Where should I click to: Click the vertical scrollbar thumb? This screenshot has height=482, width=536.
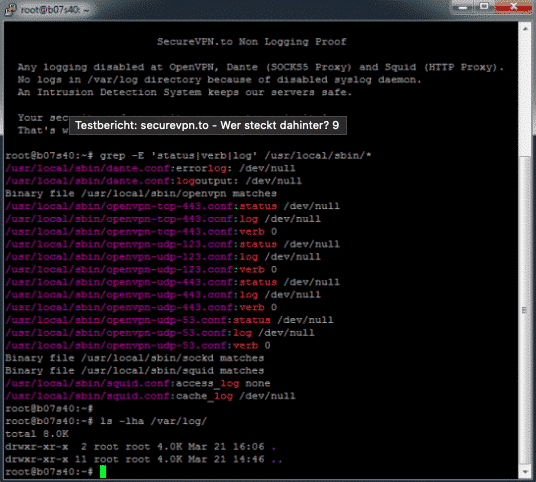[x=525, y=309]
